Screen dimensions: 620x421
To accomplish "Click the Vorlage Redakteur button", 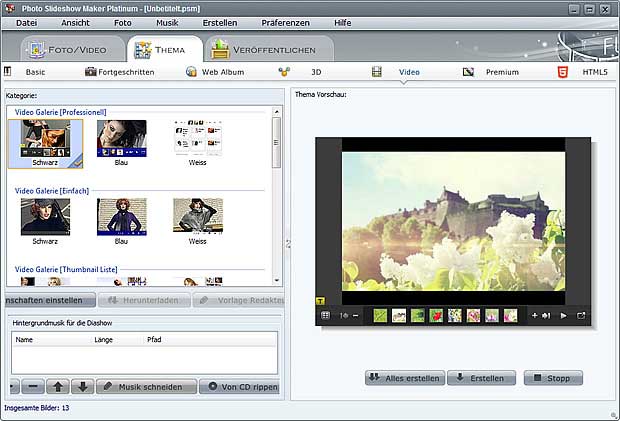I will click(x=239, y=300).
